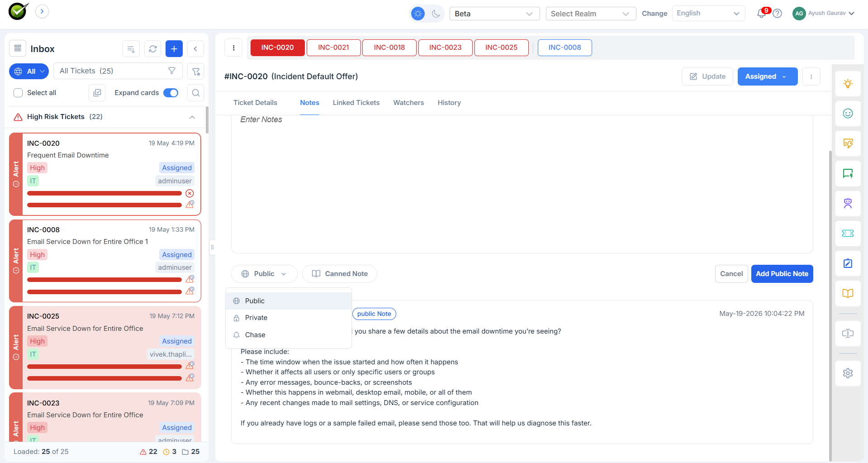This screenshot has width=868, height=463.
Task: Click the refresh inbox icon
Action: pos(153,49)
